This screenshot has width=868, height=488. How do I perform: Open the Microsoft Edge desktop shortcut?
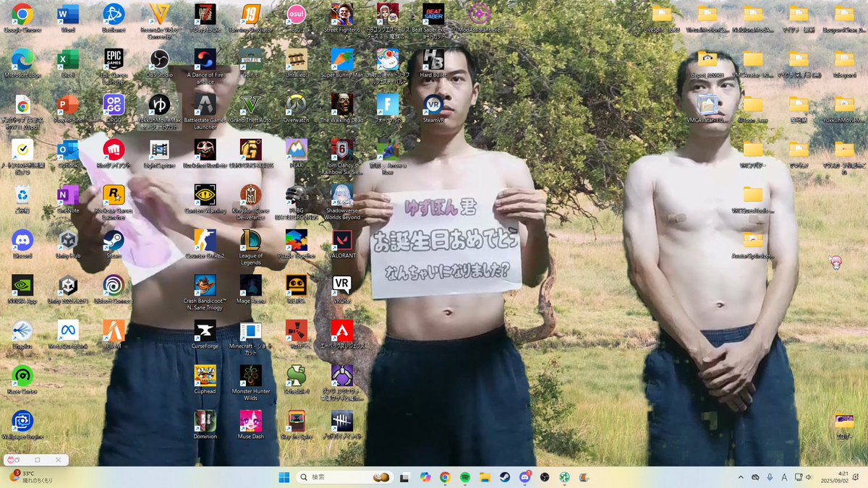tap(22, 64)
